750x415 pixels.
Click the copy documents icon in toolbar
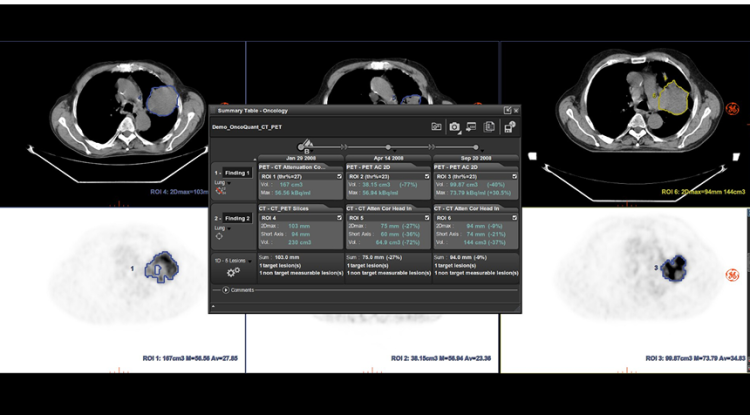click(x=489, y=127)
